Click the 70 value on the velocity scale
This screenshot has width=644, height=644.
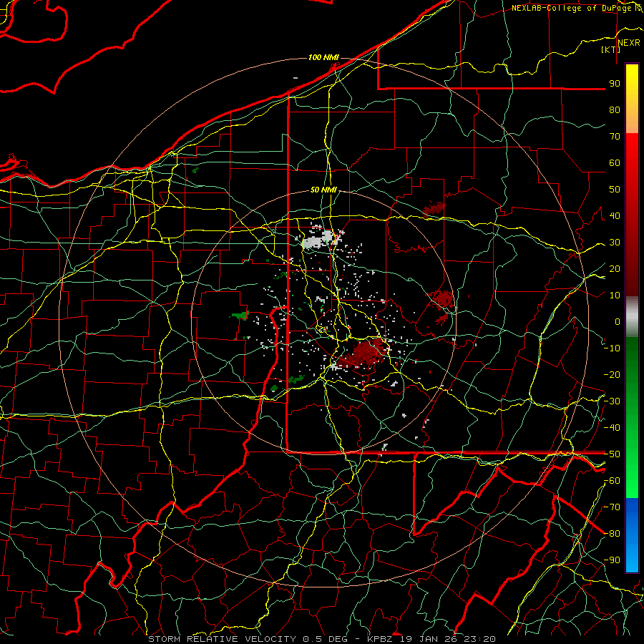[615, 137]
